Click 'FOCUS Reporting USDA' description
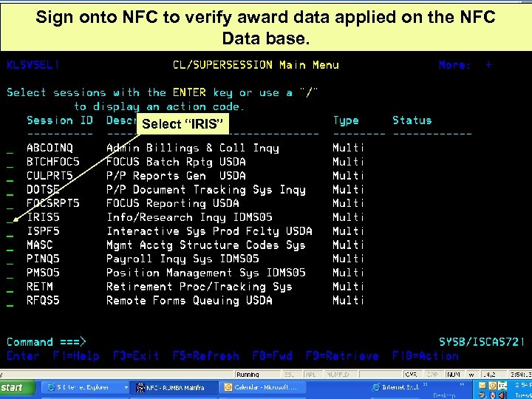This screenshot has width=532, height=399. point(173,203)
